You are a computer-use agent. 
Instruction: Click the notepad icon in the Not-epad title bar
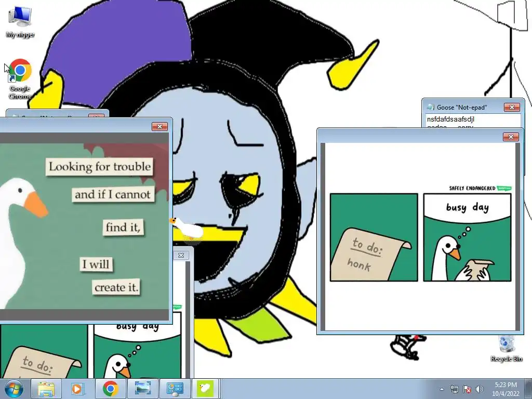pyautogui.click(x=430, y=107)
